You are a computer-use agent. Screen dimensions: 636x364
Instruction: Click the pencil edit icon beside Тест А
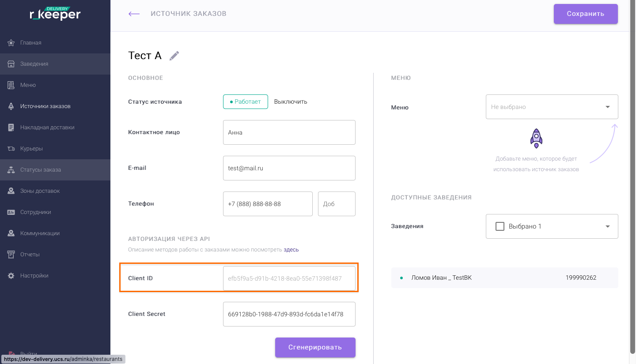click(x=174, y=56)
